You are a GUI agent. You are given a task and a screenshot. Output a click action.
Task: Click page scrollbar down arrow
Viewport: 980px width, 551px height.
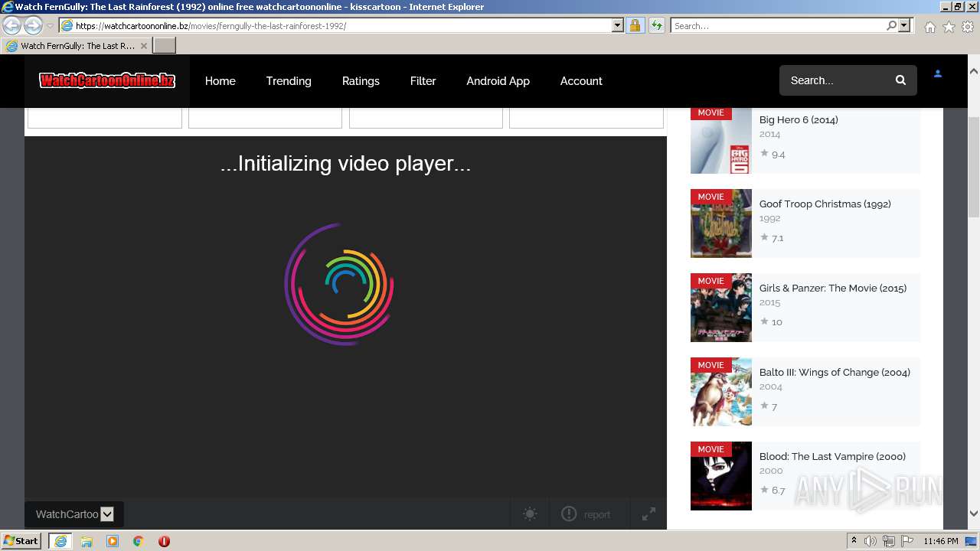tap(974, 514)
